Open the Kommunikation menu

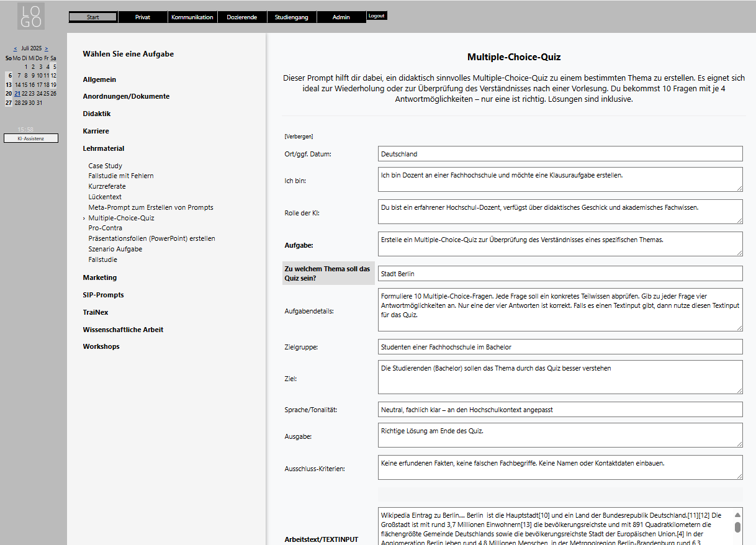(x=192, y=17)
